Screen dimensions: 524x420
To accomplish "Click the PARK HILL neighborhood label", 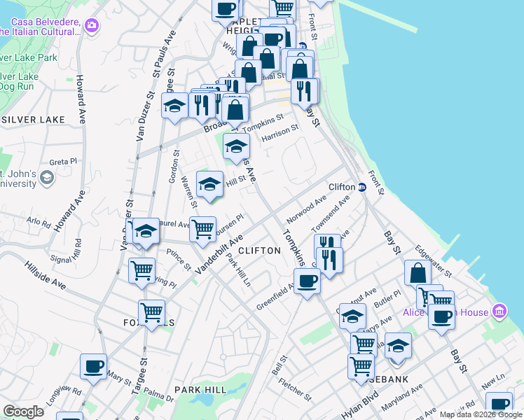I will pos(200,390).
